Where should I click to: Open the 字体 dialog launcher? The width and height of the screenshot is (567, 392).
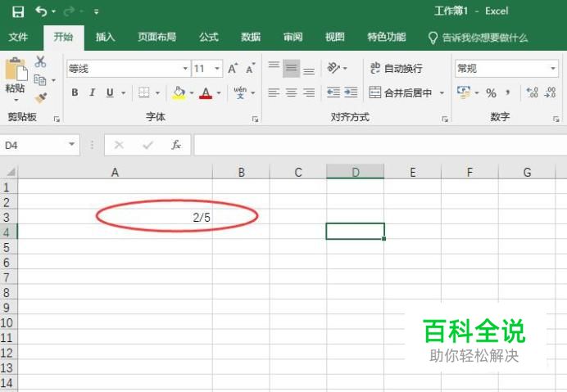point(255,119)
